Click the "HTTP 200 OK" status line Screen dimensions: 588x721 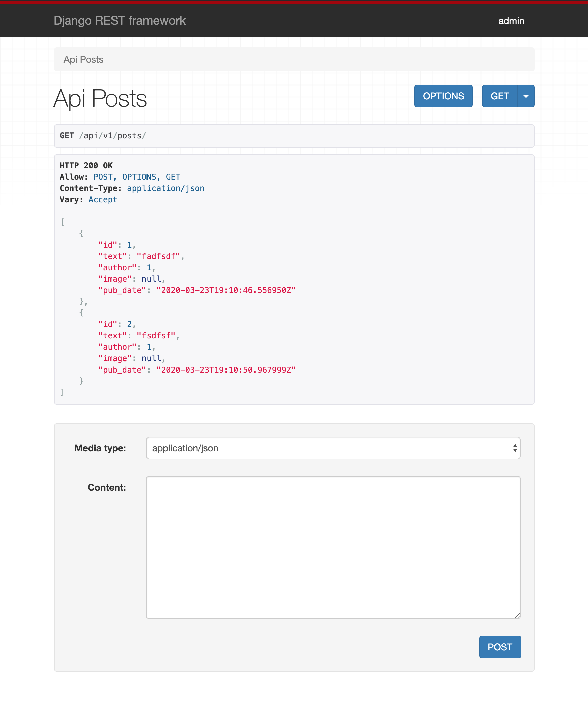tap(86, 165)
